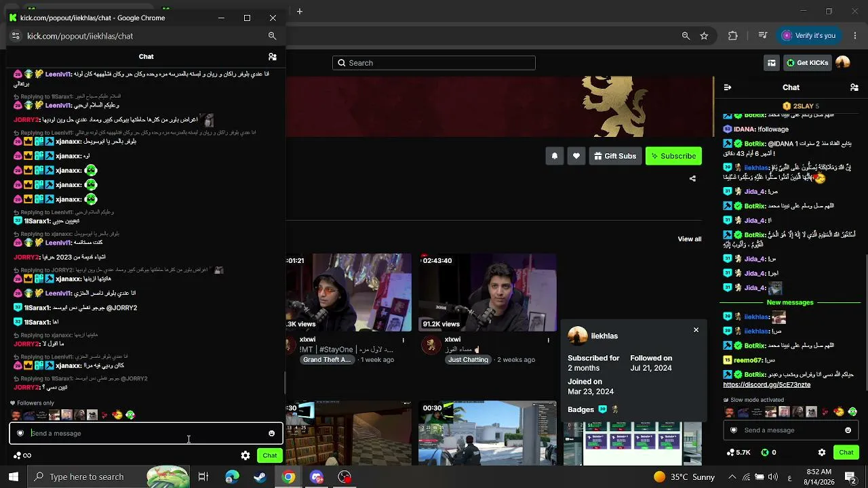
Task: Bookmark this page with the star icon
Action: coord(704,36)
